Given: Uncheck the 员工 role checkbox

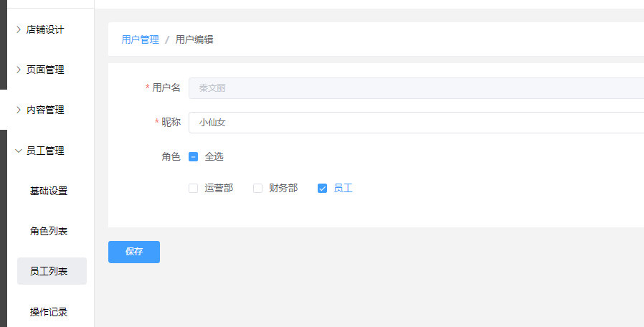Looking at the screenshot, I should click(322, 189).
